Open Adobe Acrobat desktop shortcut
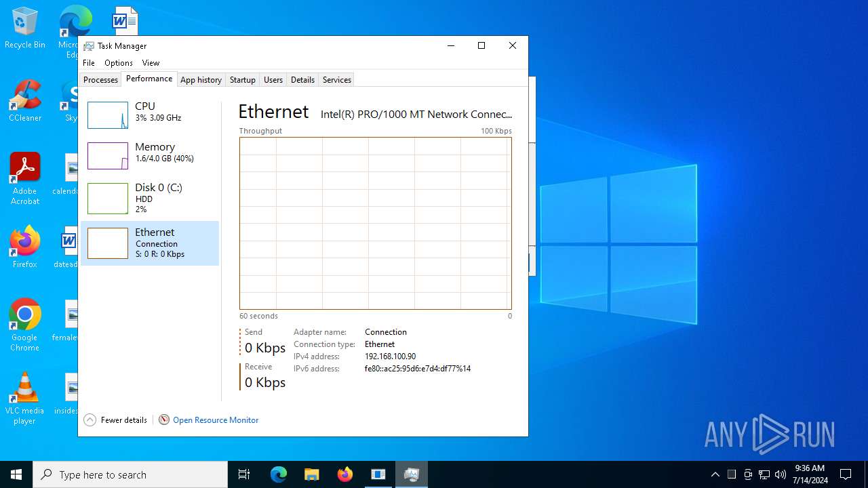Viewport: 868px width, 488px height. click(x=24, y=179)
